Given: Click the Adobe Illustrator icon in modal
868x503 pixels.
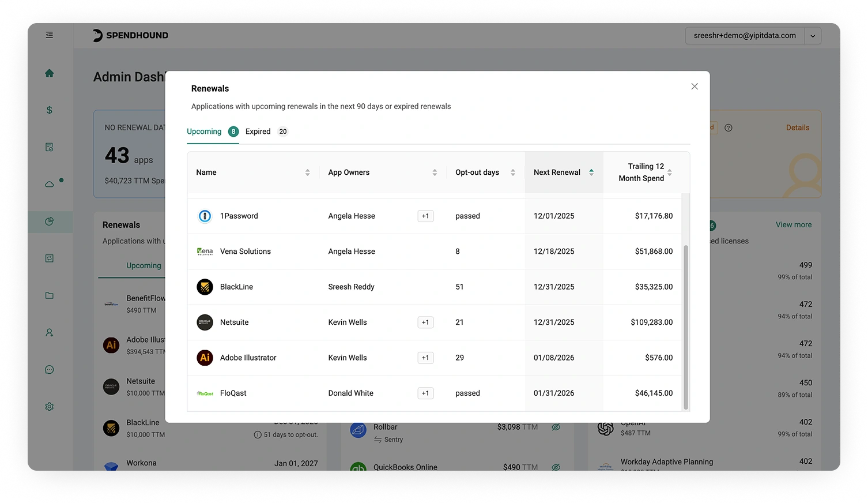Looking at the screenshot, I should (x=205, y=358).
